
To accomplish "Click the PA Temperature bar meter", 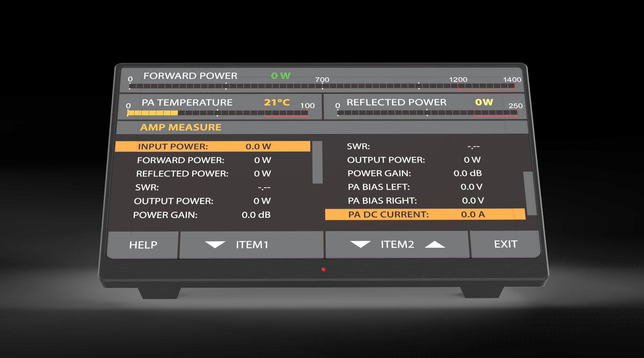I will point(217,113).
